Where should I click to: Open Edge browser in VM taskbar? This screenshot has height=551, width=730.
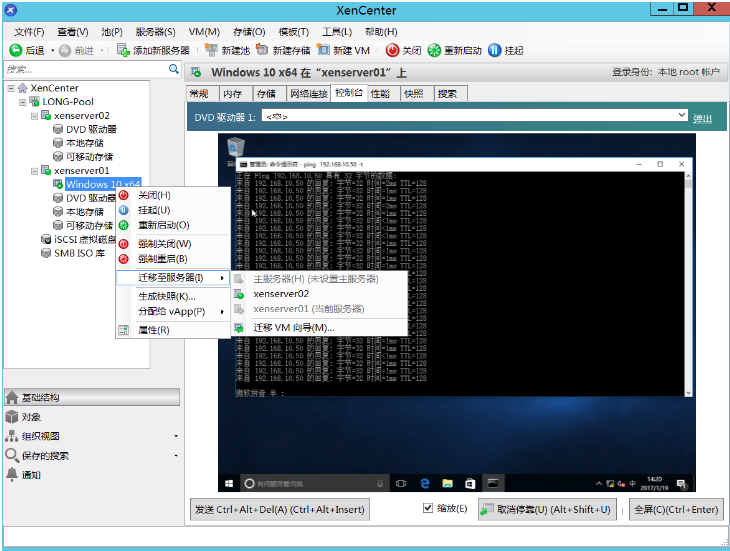pyautogui.click(x=425, y=484)
